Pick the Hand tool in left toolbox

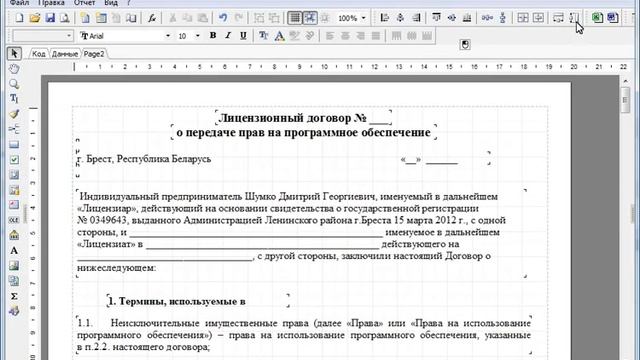pyautogui.click(x=14, y=69)
